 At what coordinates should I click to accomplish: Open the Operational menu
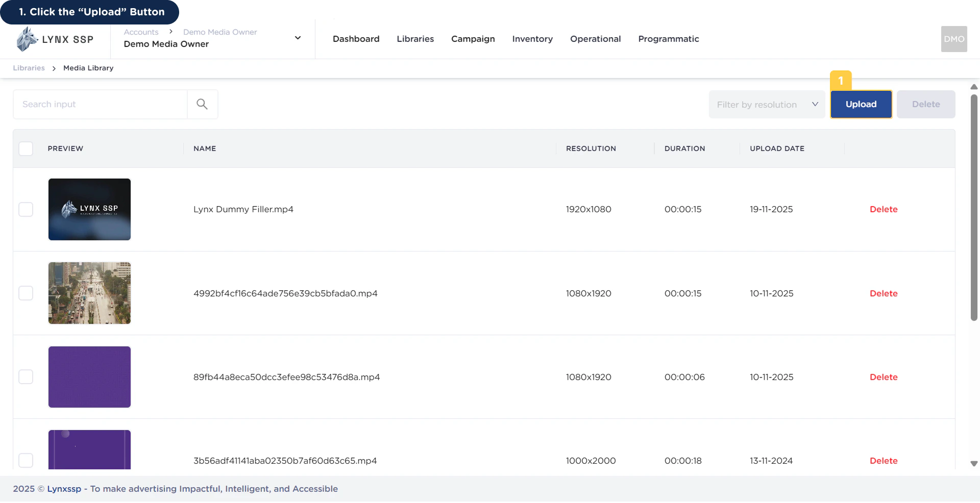tap(595, 39)
